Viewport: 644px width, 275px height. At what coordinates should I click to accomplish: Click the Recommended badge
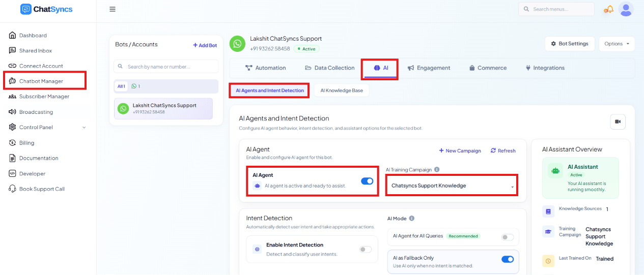463,236
